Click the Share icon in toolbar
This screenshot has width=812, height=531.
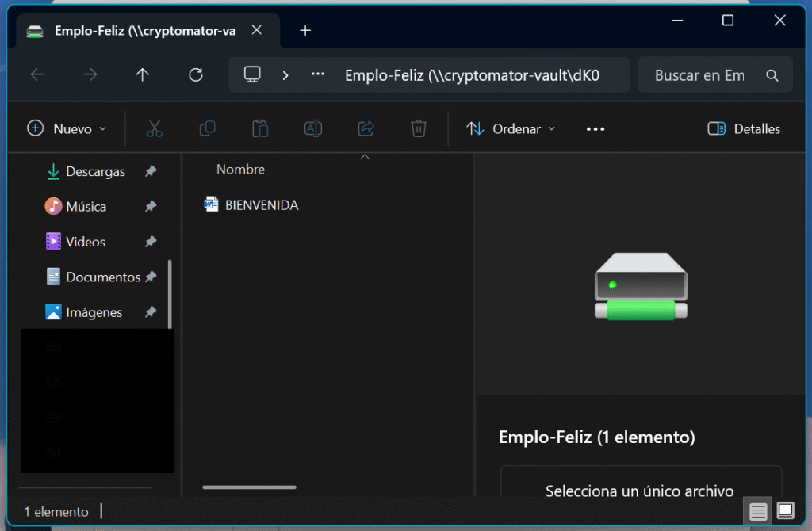click(x=366, y=128)
